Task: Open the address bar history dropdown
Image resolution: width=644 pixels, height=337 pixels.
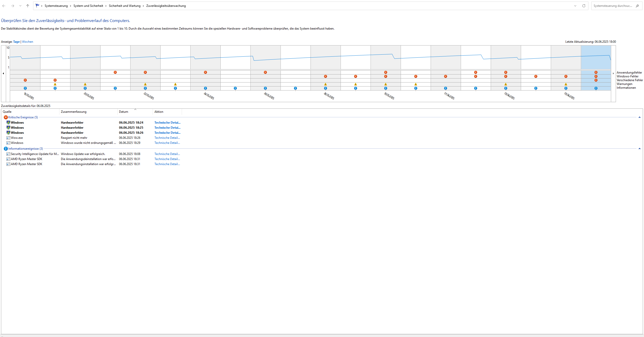Action: click(575, 6)
